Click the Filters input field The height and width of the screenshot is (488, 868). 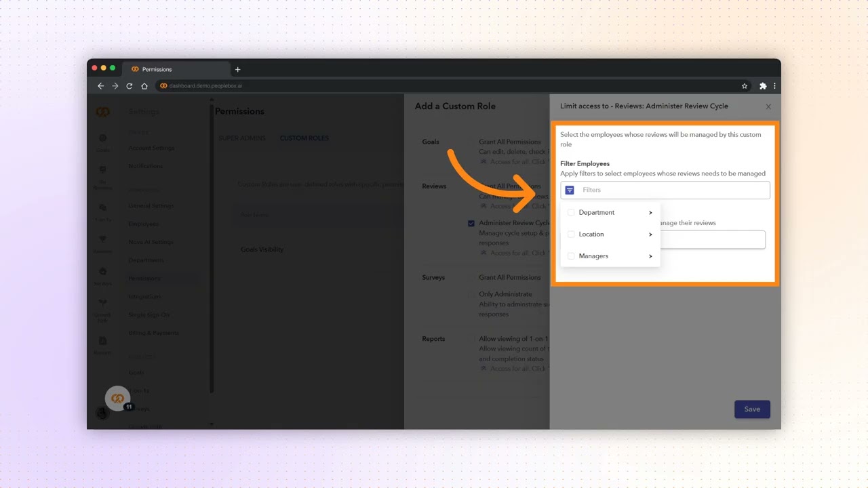point(665,190)
